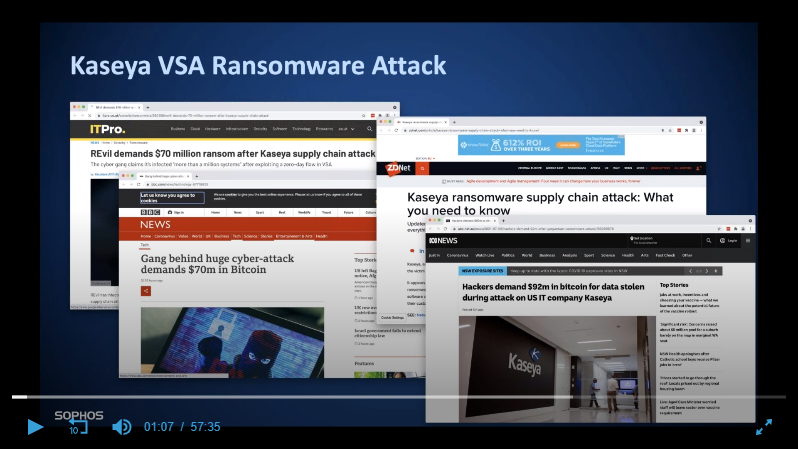The height and width of the screenshot is (449, 798).
Task: Click BBC headline 'Gang behind huge cyber-attack'
Action: 217,264
